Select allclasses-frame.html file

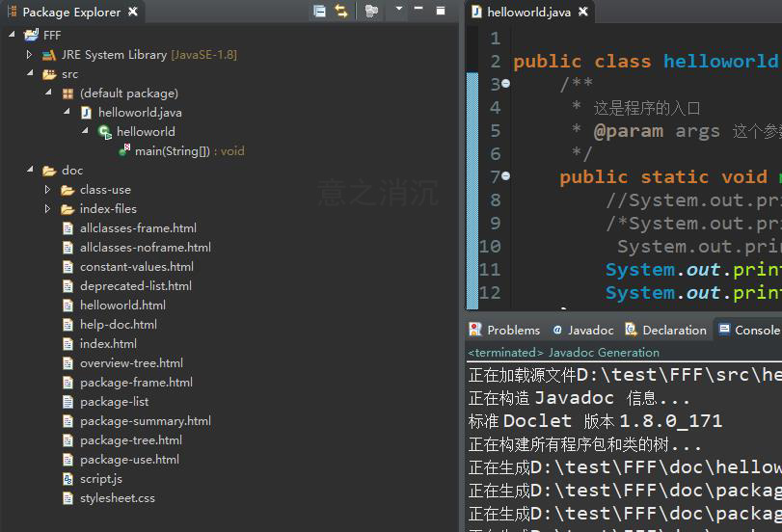(138, 228)
